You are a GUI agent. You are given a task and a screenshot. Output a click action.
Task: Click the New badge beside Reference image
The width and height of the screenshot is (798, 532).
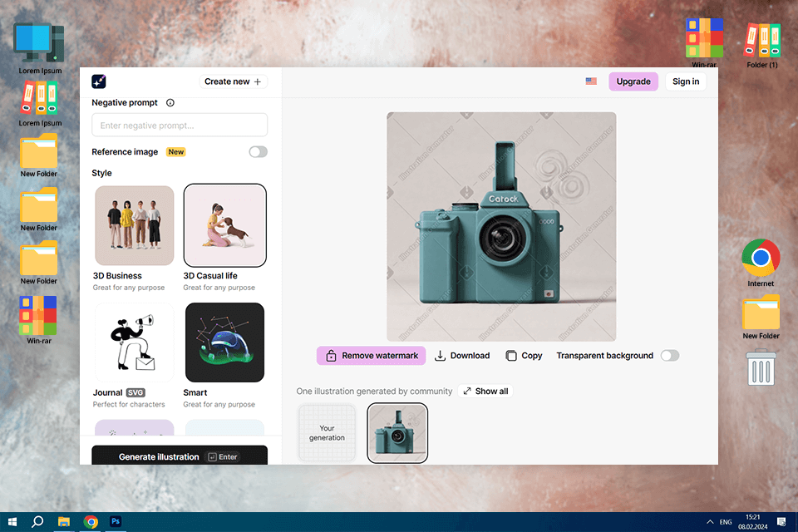176,152
